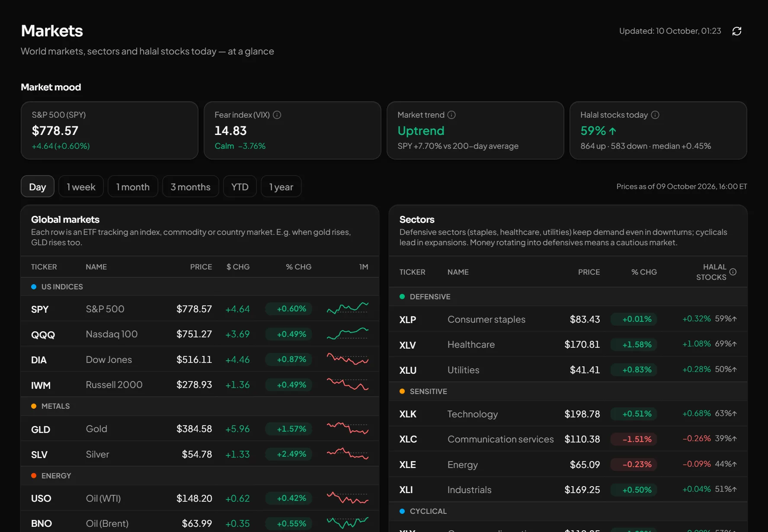The height and width of the screenshot is (532, 768).
Task: Click the GLD Gold row
Action: pyautogui.click(x=200, y=429)
